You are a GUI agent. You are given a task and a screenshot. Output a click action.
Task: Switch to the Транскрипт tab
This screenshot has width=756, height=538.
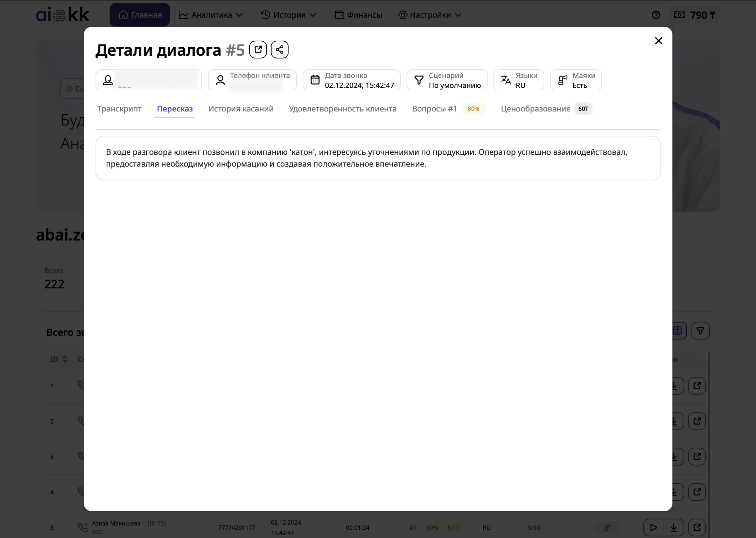coord(119,109)
